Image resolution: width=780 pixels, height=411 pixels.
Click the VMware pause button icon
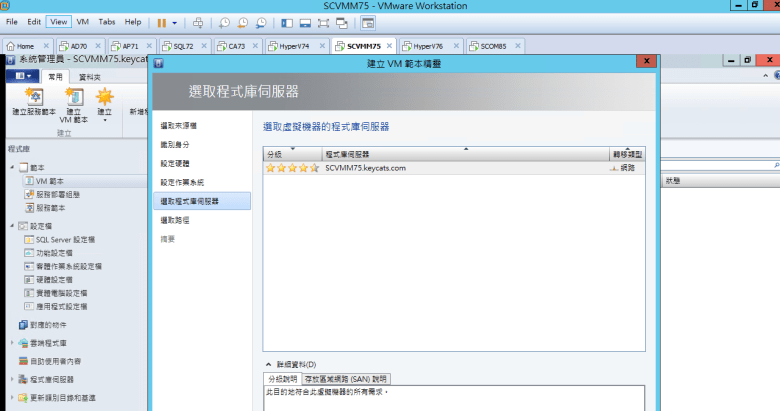click(161, 21)
